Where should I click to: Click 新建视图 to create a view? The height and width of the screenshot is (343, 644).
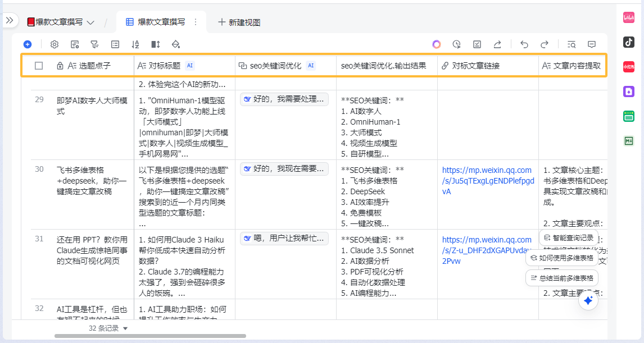click(x=239, y=22)
